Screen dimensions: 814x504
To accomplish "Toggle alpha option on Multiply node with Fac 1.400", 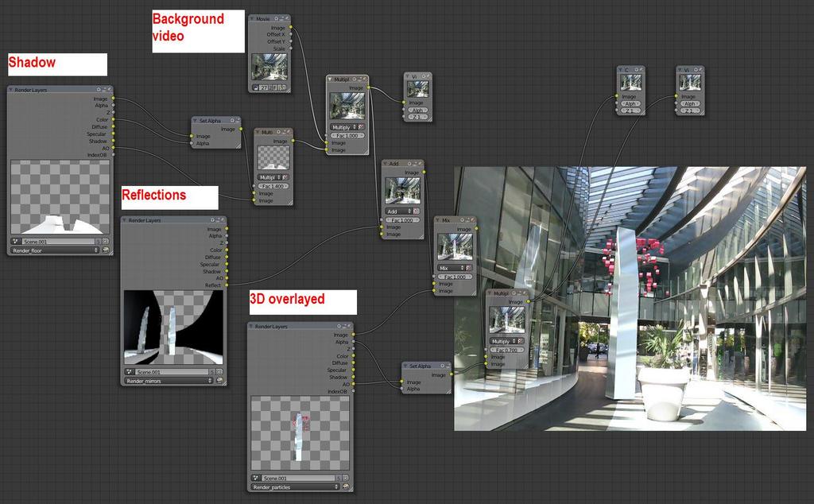I will [285, 177].
